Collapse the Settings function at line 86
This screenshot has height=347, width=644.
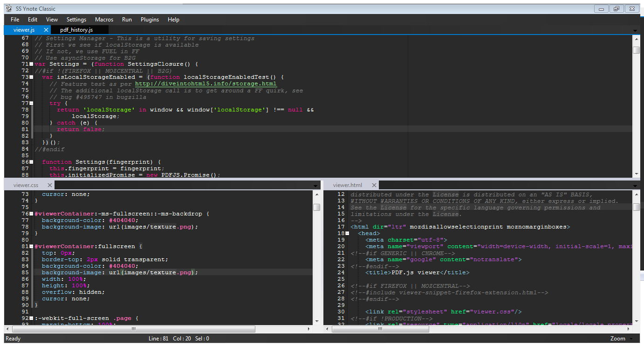click(31, 162)
